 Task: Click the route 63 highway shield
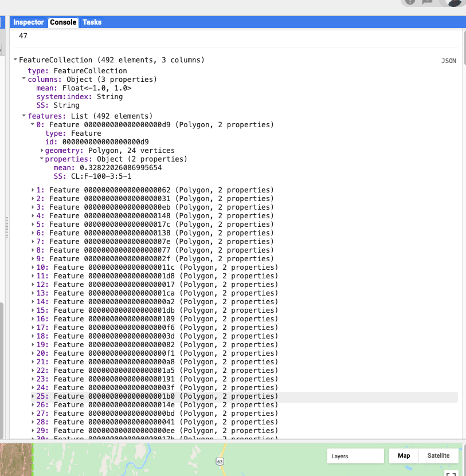point(220,461)
